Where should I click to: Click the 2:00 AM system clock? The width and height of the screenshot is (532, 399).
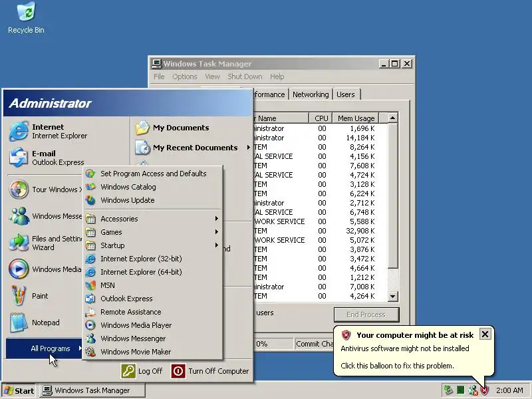pos(509,390)
